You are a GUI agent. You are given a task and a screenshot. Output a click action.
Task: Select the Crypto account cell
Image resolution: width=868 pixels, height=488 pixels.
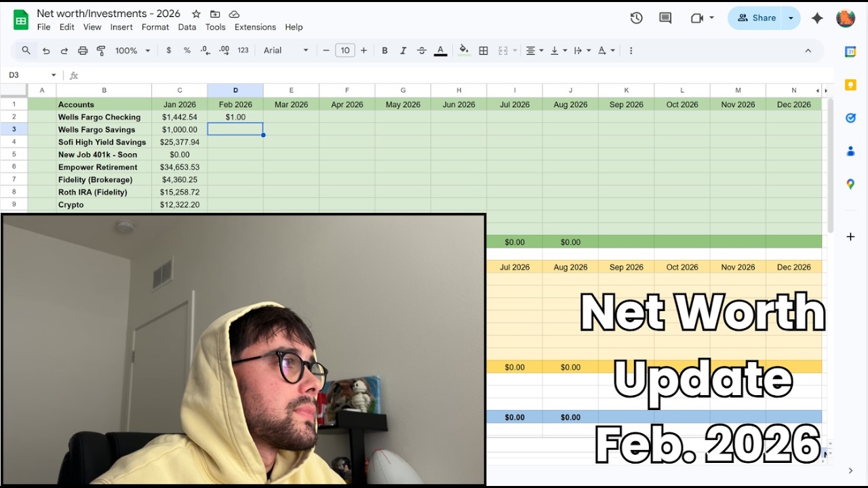104,205
